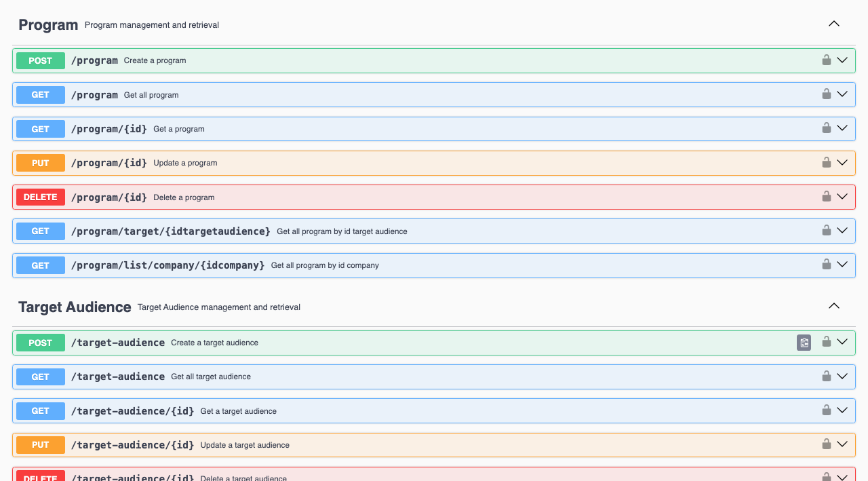Click the Target Audience section heading

pos(75,307)
